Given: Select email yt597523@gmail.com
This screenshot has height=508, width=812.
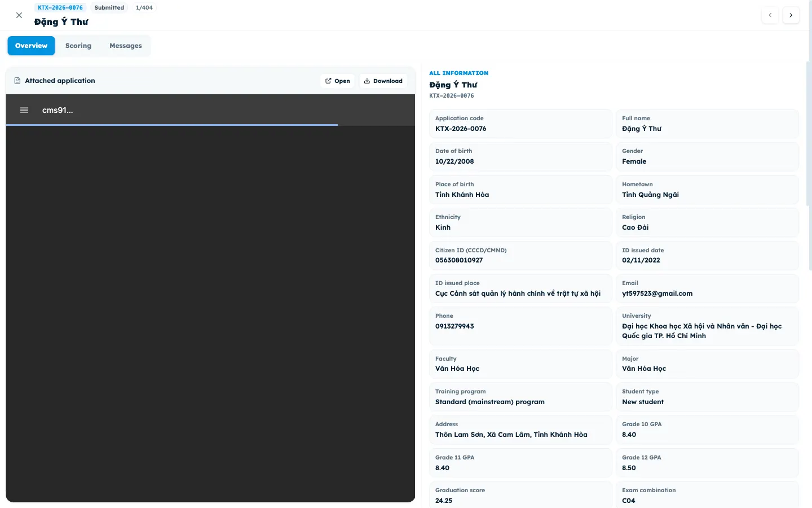Looking at the screenshot, I should 657,294.
